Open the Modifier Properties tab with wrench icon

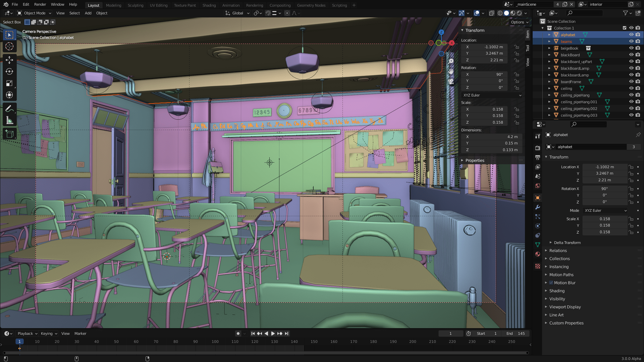538,207
